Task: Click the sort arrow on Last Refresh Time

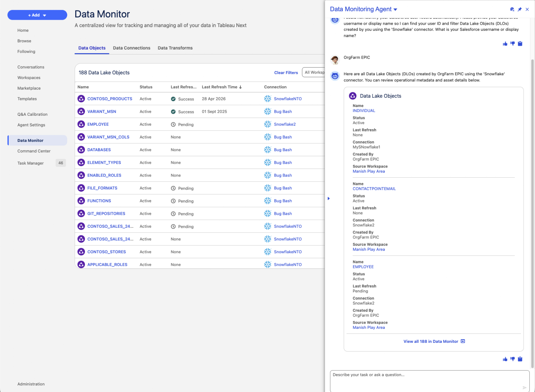Action: pyautogui.click(x=240, y=87)
